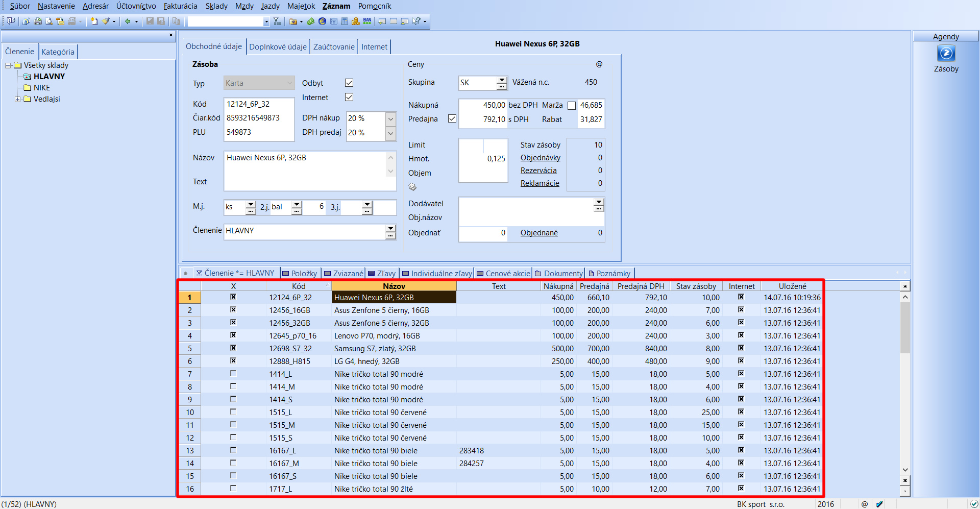The height and width of the screenshot is (509, 980).
Task: Click the checkmark icon in status bar
Action: tap(879, 504)
